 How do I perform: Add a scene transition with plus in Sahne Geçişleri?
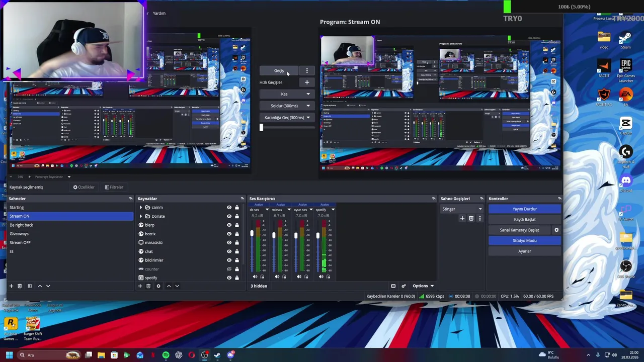pyautogui.click(x=462, y=218)
